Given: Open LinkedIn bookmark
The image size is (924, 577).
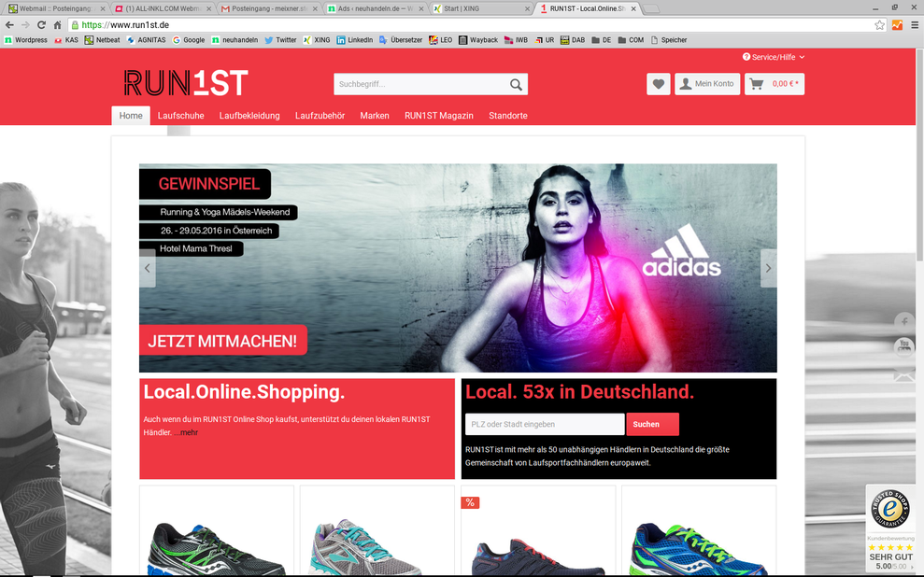Looking at the screenshot, I should pyautogui.click(x=355, y=40).
